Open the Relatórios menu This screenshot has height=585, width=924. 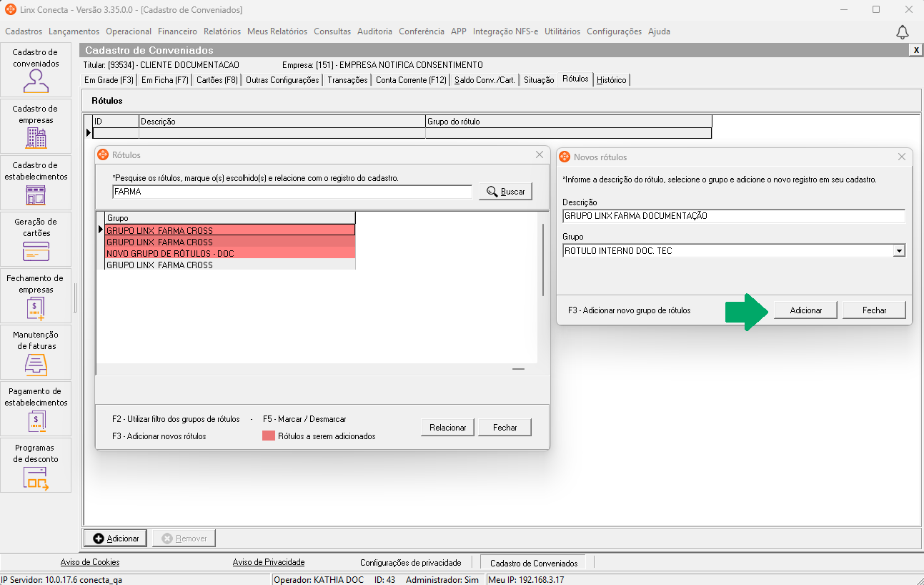(222, 31)
